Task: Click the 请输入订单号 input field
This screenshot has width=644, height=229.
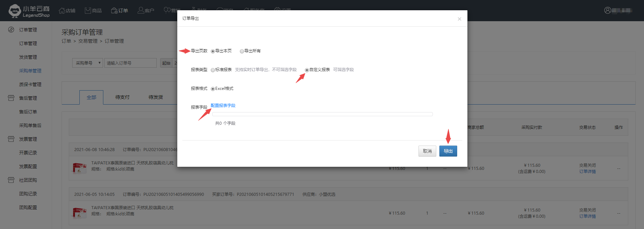Action: pyautogui.click(x=130, y=63)
